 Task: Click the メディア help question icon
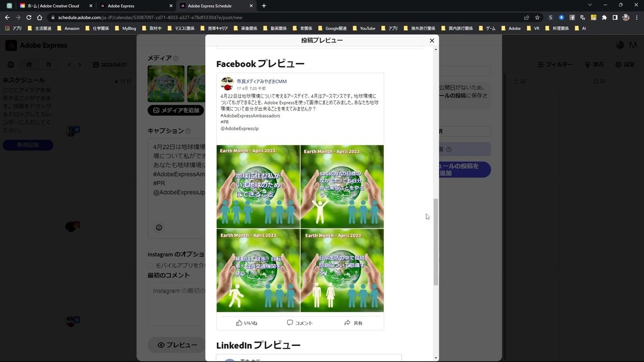tap(175, 58)
